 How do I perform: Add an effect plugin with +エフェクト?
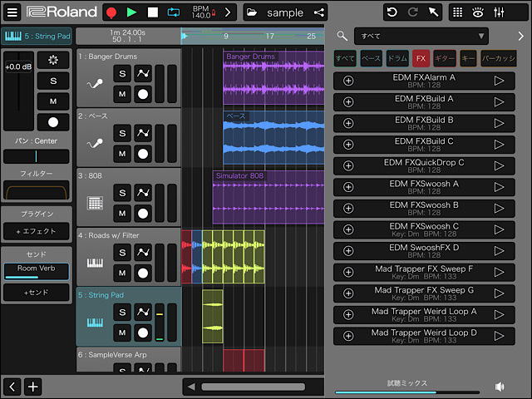[37, 231]
